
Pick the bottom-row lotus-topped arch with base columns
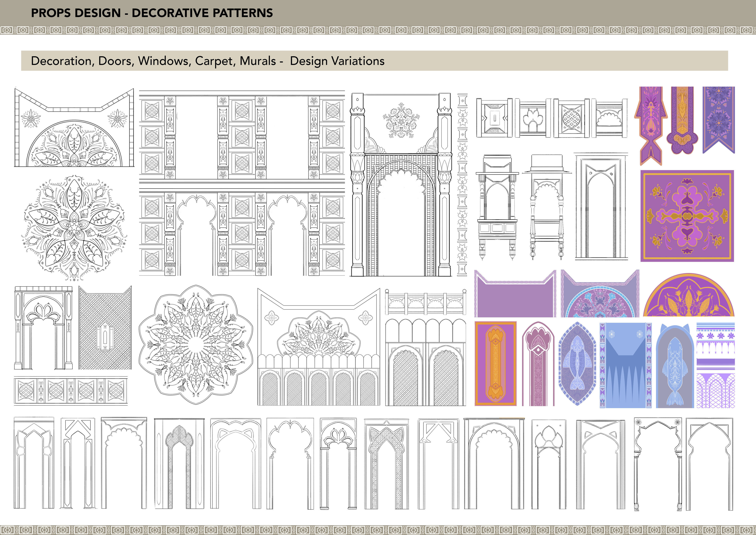(x=338, y=464)
